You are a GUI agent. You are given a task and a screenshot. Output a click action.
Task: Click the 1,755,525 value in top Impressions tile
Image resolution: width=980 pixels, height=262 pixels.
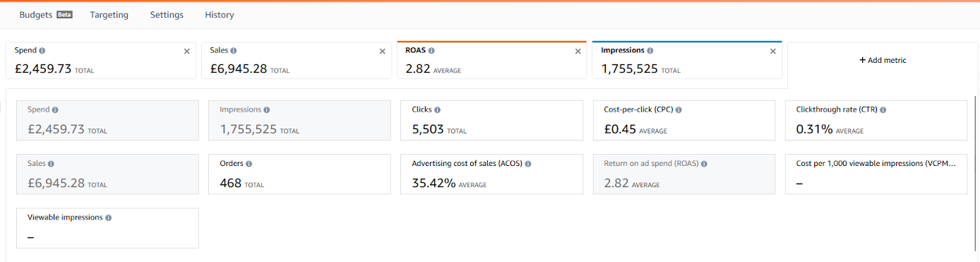(x=630, y=69)
